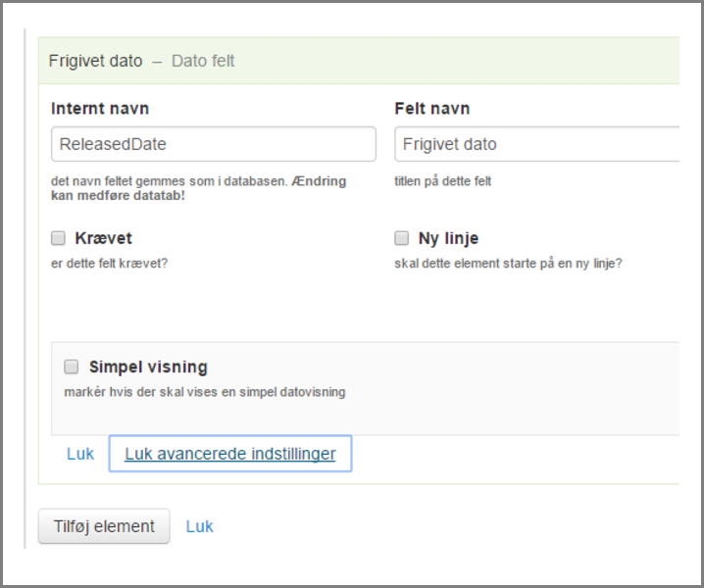Click Dato felt type text in header
This screenshot has width=704, height=588.
(x=203, y=61)
